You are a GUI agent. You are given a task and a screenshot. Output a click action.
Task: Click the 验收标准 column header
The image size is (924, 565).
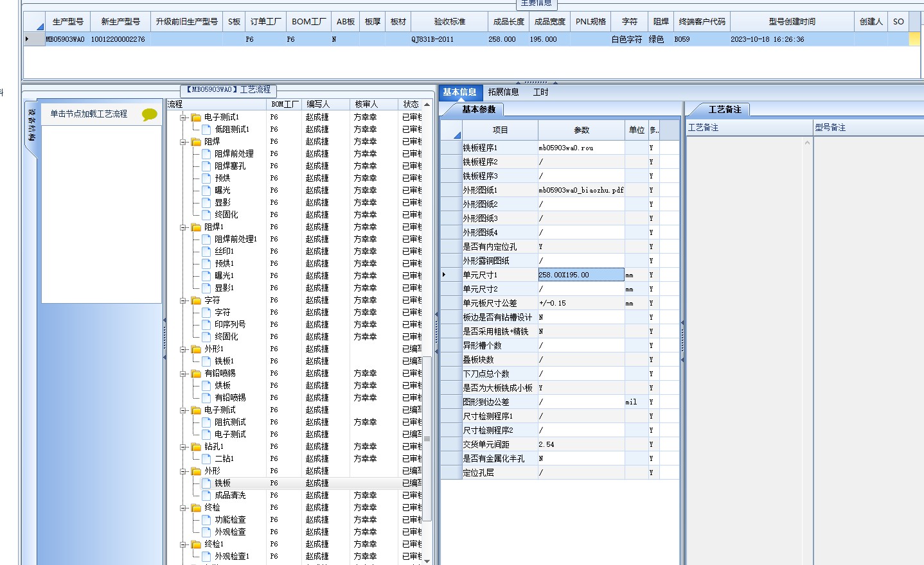coord(449,22)
